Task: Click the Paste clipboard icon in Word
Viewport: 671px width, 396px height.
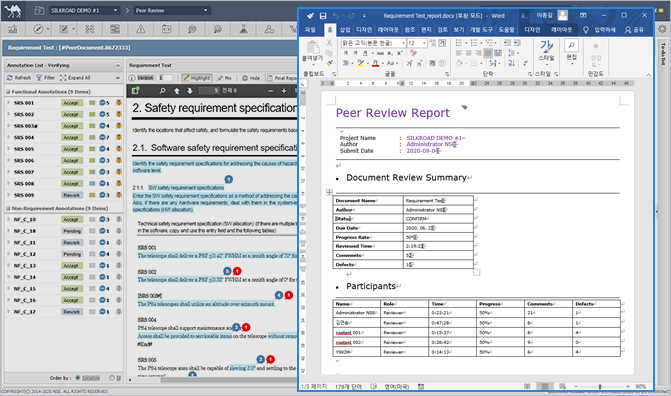Action: coord(313,47)
